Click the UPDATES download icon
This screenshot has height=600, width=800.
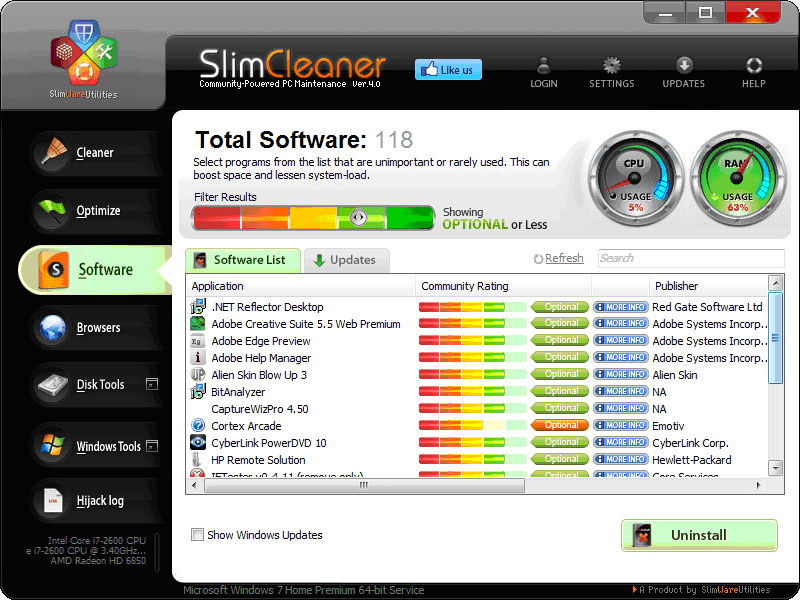click(684, 65)
